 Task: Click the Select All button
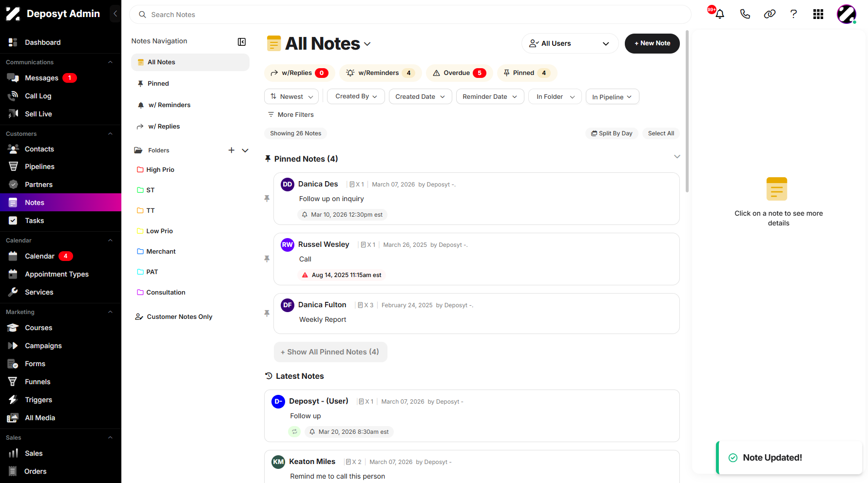point(661,133)
